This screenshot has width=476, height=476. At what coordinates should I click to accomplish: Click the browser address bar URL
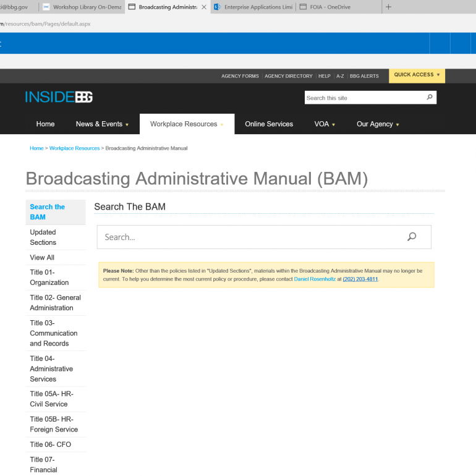pyautogui.click(x=45, y=23)
